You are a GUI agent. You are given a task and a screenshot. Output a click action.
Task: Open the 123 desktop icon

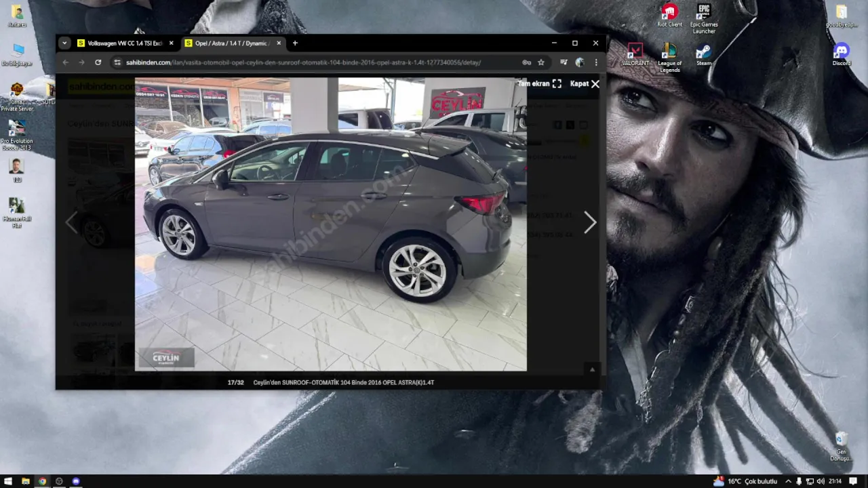point(17,171)
